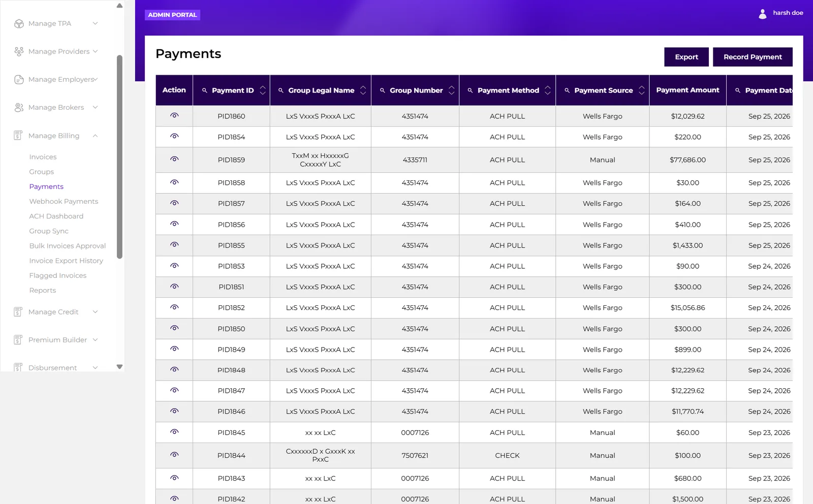
Task: View payment PID1845 via eye icon
Action: (174, 432)
